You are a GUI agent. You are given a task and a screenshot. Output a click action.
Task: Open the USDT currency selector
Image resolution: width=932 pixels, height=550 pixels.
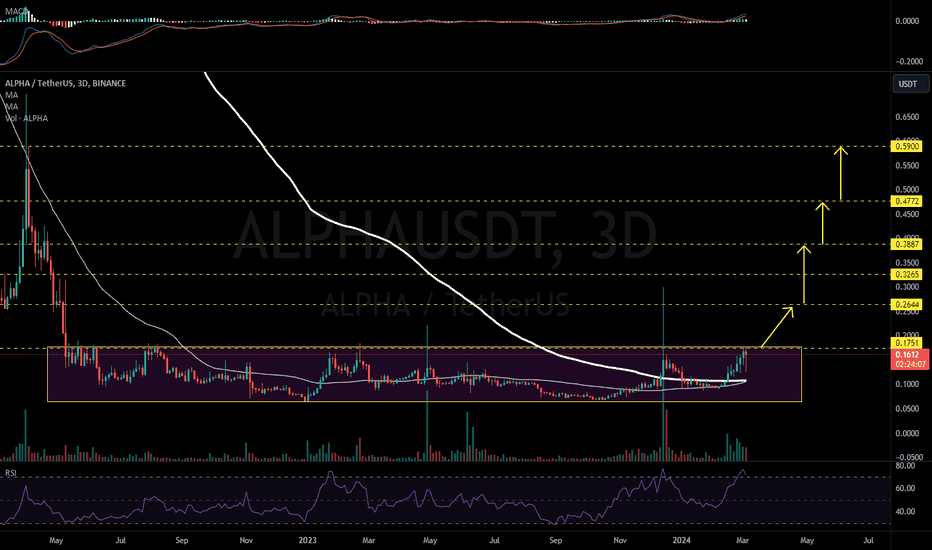point(911,84)
